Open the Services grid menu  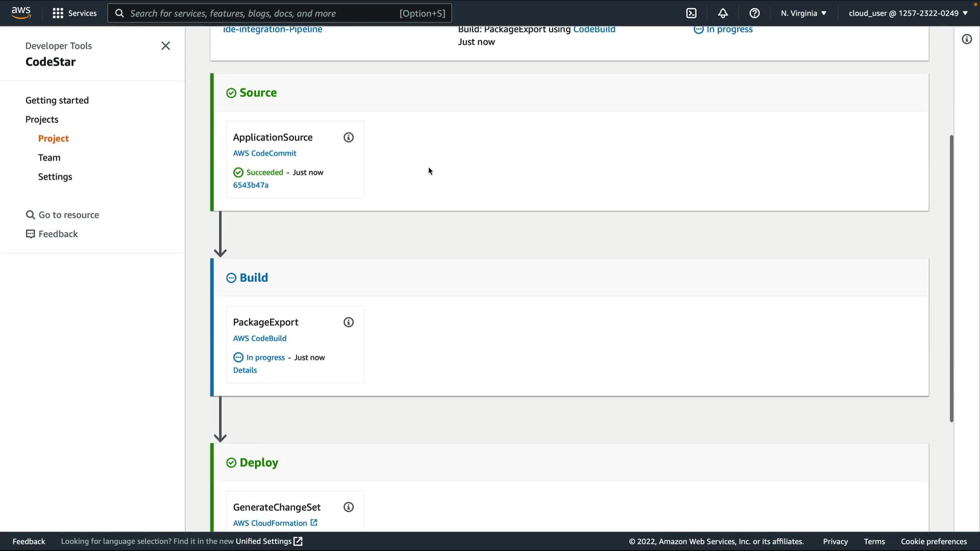[x=75, y=13]
